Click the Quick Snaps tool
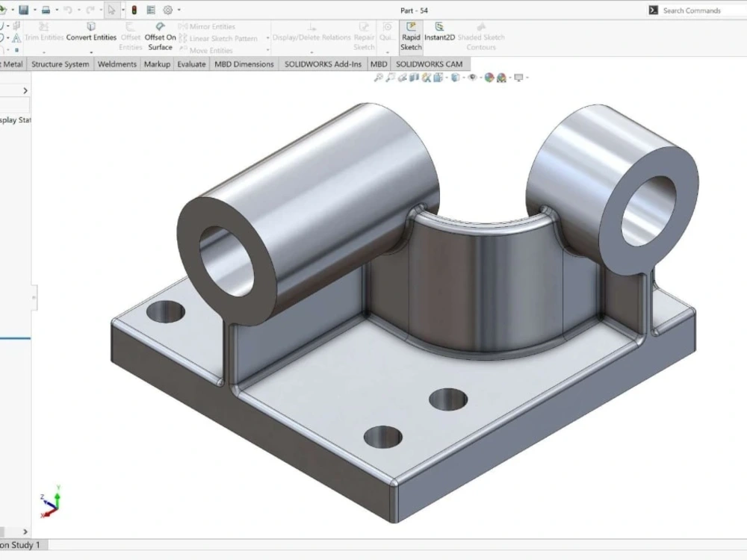 (x=387, y=32)
